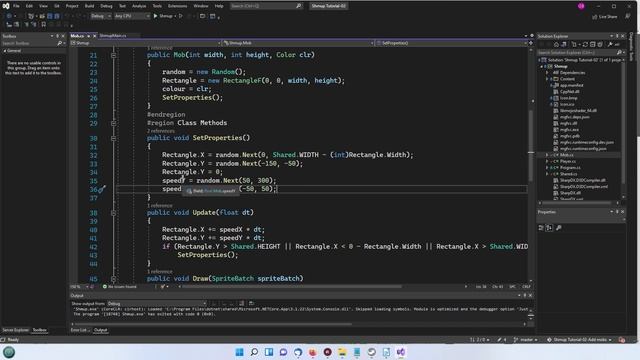Click Properties panel property pages wrench
The width and height of the screenshot is (640, 360).
pos(559,228)
